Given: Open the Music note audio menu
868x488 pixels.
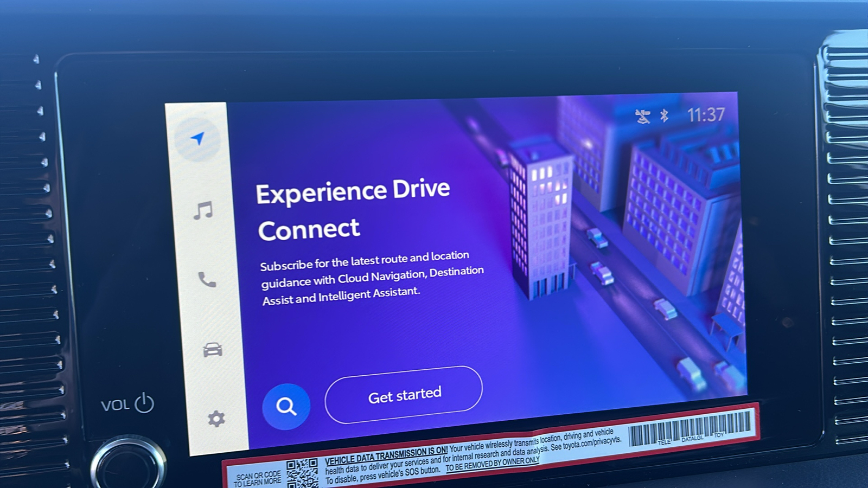Looking at the screenshot, I should pos(203,211).
